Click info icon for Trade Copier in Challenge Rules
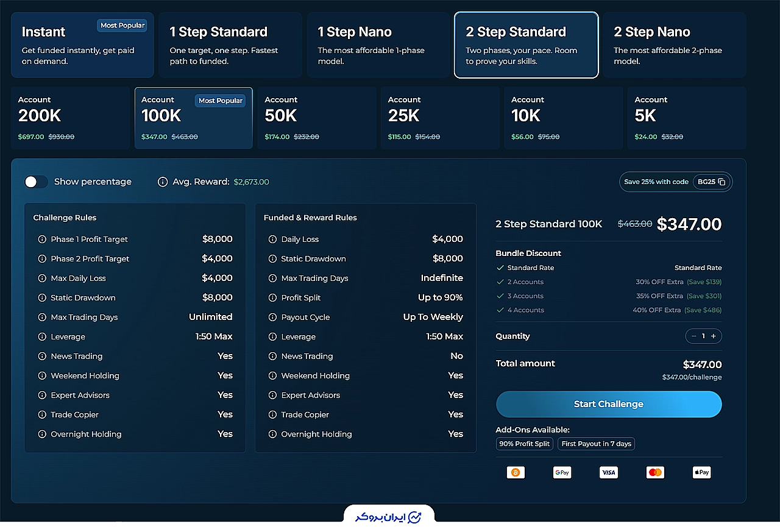The height and width of the screenshot is (532, 780). coord(42,415)
